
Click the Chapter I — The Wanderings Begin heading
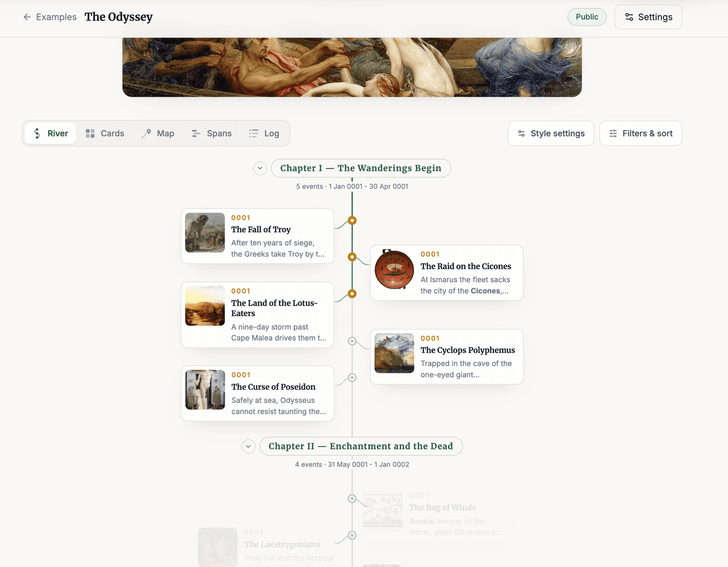coord(361,168)
